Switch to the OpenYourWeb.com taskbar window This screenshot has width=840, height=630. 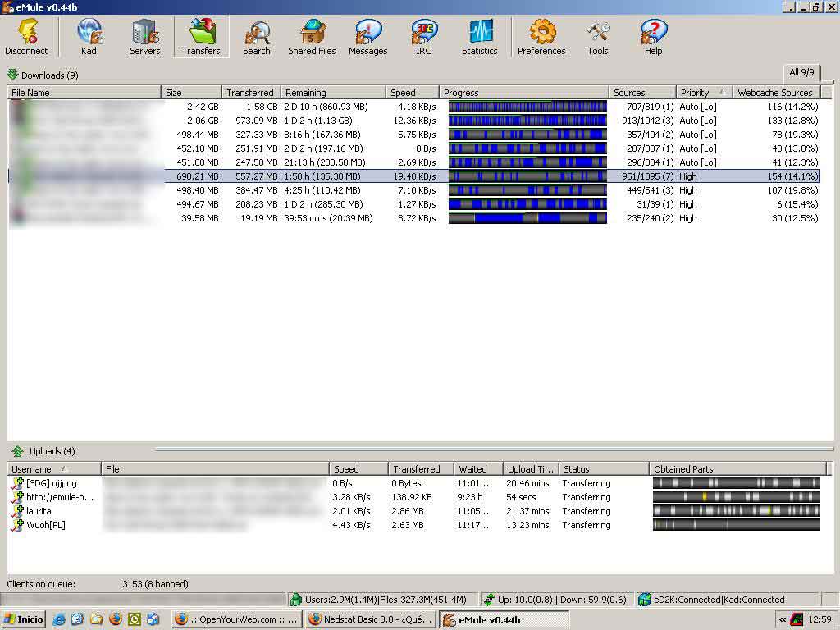click(237, 619)
